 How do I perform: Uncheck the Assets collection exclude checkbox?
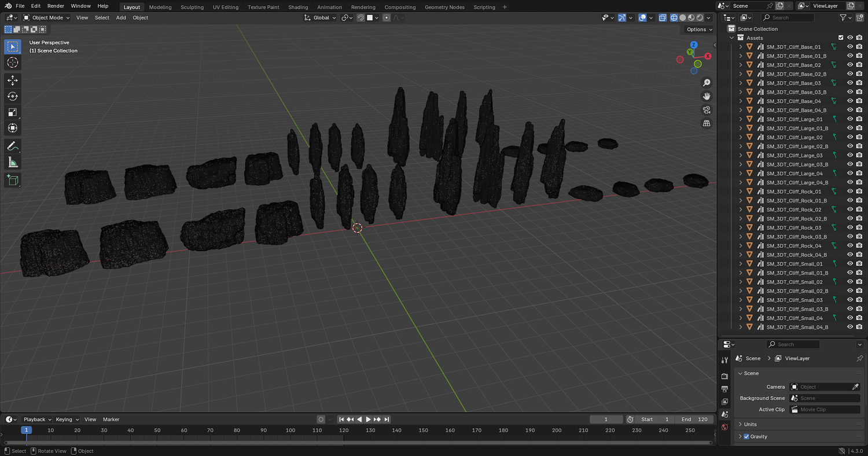841,38
